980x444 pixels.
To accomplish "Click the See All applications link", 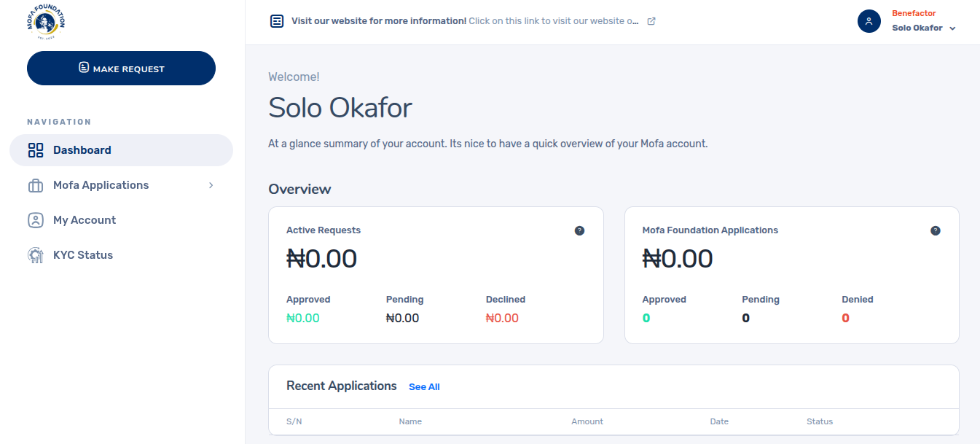I will coord(424,387).
